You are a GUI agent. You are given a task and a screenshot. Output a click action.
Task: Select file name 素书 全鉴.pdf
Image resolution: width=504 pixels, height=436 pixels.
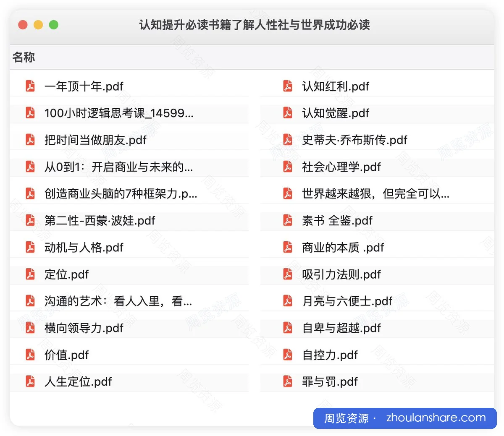[x=337, y=221]
